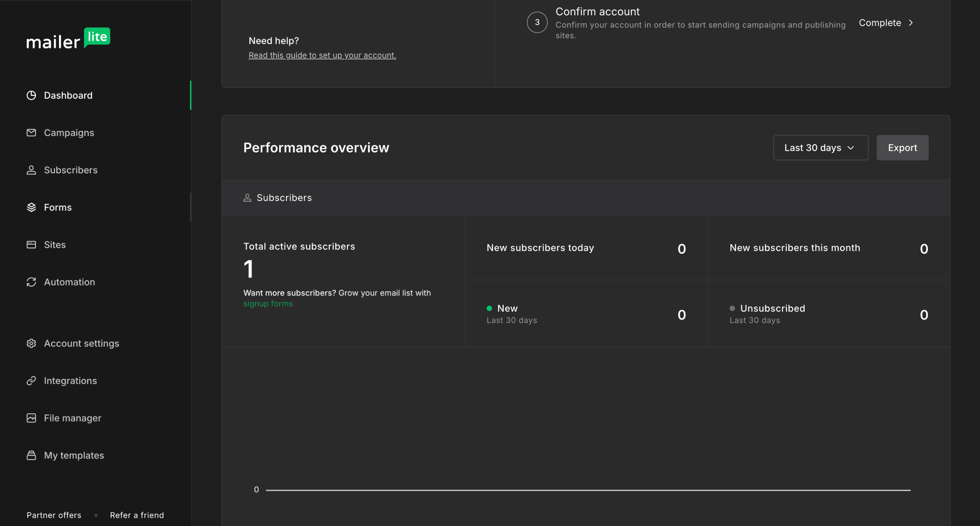
Task: Navigate to Sites menu item
Action: pyautogui.click(x=55, y=245)
